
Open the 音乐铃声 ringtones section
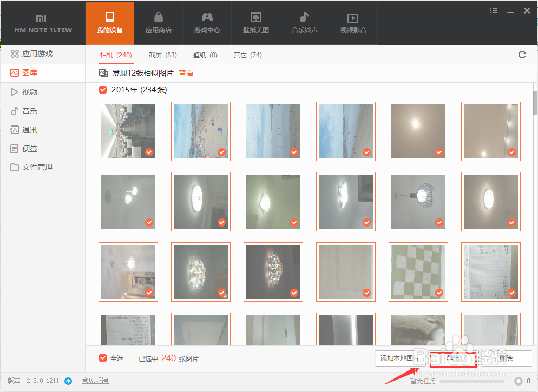304,23
